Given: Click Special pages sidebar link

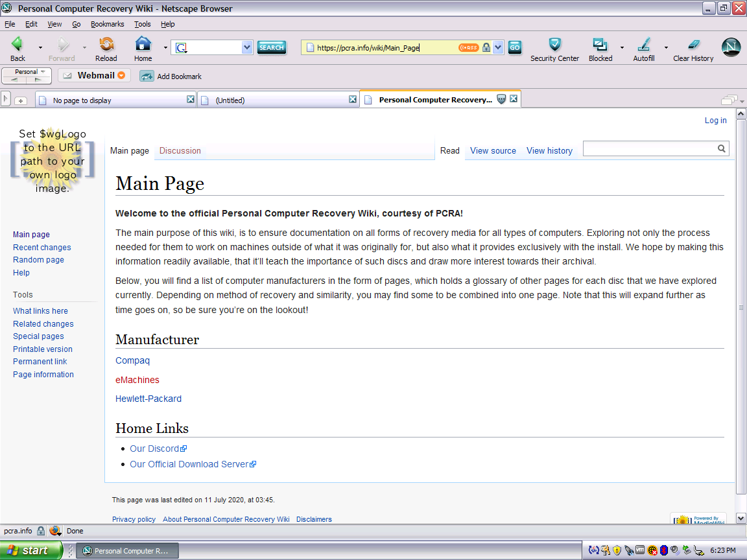Looking at the screenshot, I should pos(39,336).
